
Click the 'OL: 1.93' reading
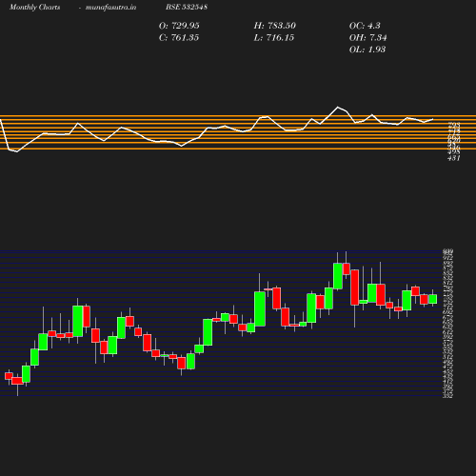[367, 50]
